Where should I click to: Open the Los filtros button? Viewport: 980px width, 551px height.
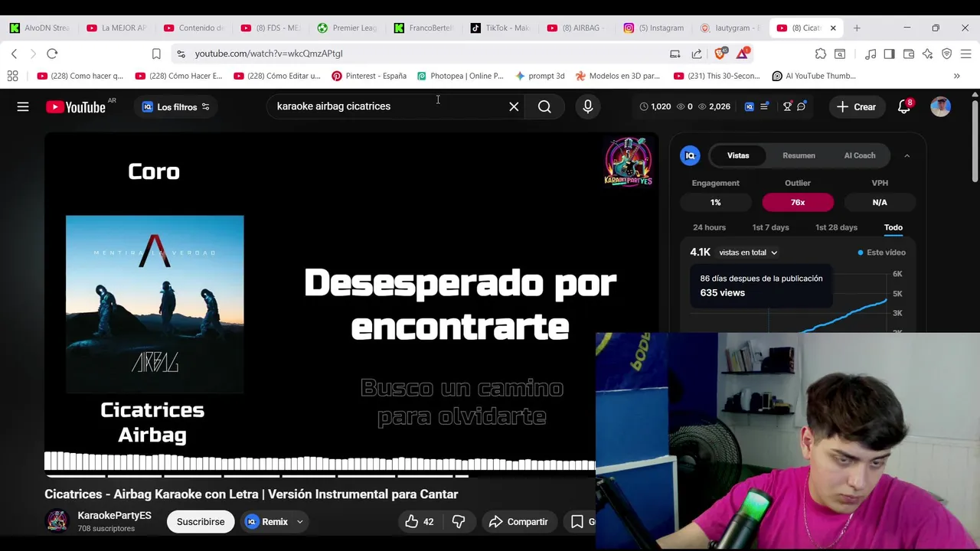coord(176,107)
